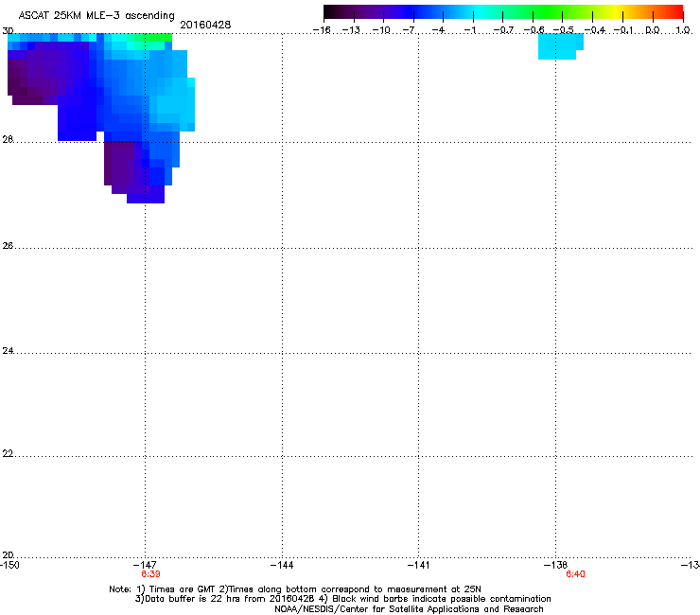Click the cyan data patch near -138 longitude
This screenshot has width=700, height=615.
click(x=559, y=46)
